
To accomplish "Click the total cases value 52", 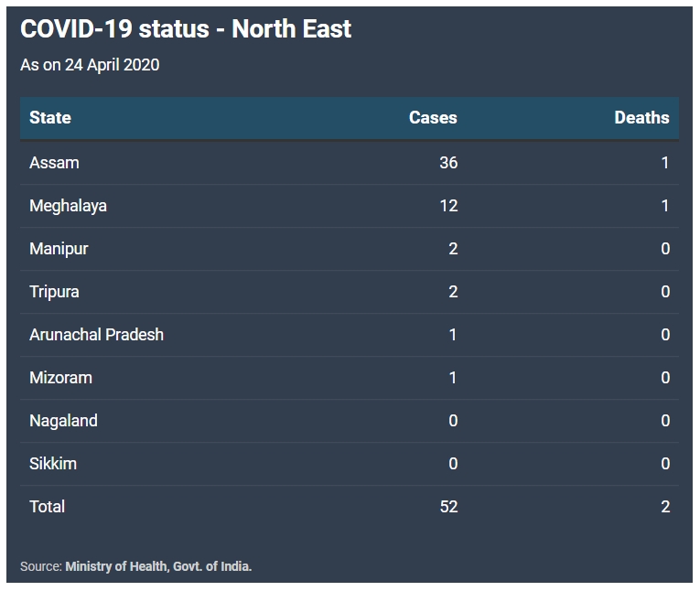I will click(x=447, y=507).
